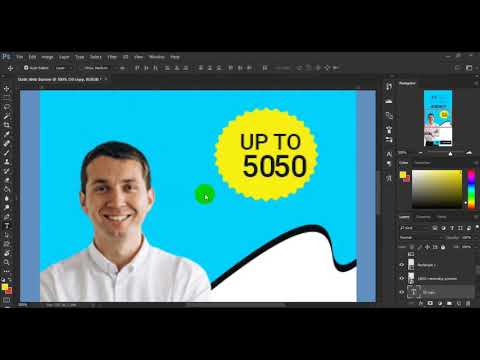The width and height of the screenshot is (480, 360).
Task: Select the Pen tool
Action: [6, 217]
